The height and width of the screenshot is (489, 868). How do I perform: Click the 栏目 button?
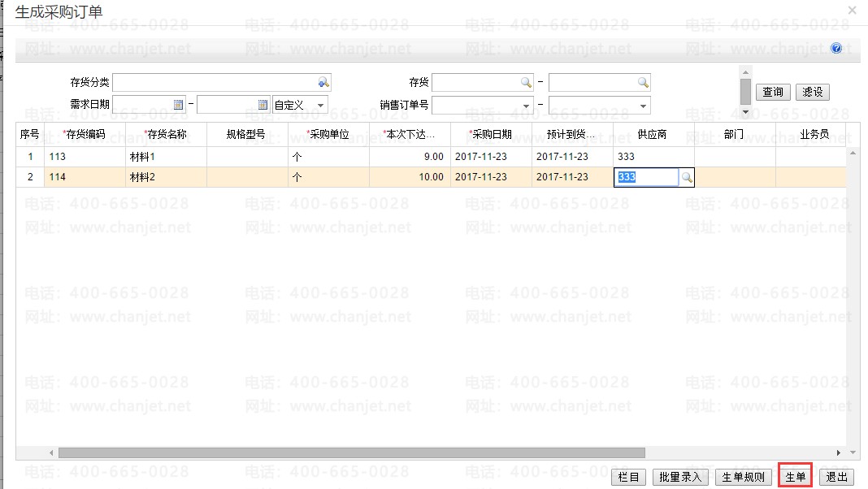tap(628, 477)
